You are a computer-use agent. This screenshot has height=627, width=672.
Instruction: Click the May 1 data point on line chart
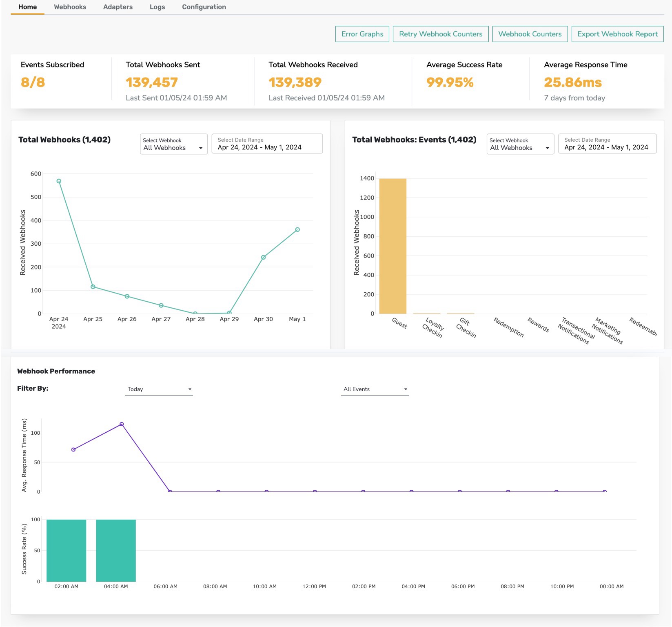coord(297,230)
